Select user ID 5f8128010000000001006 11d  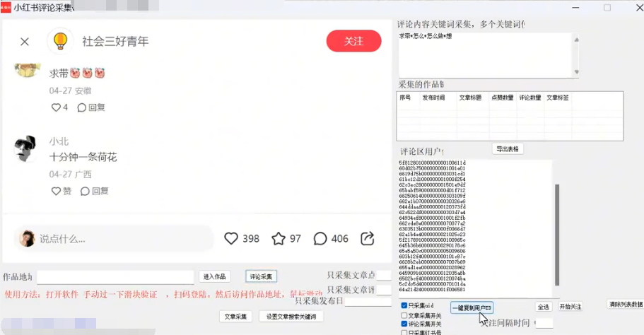click(433, 163)
